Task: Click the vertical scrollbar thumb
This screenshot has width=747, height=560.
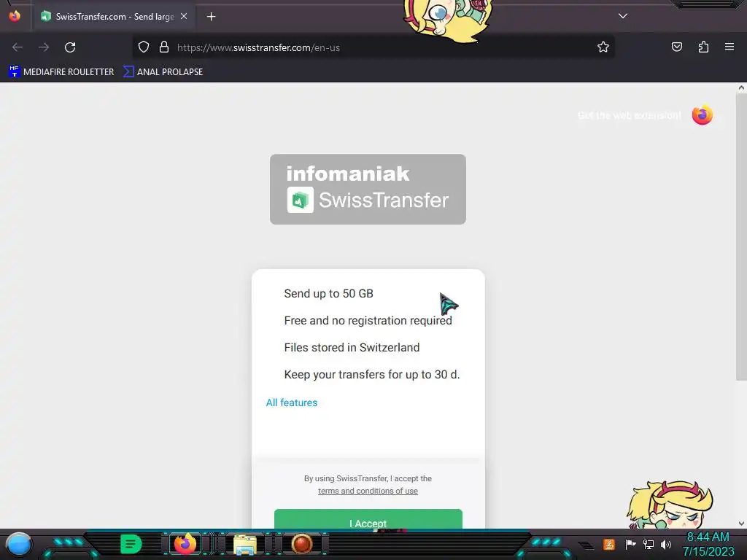Action: [741, 237]
